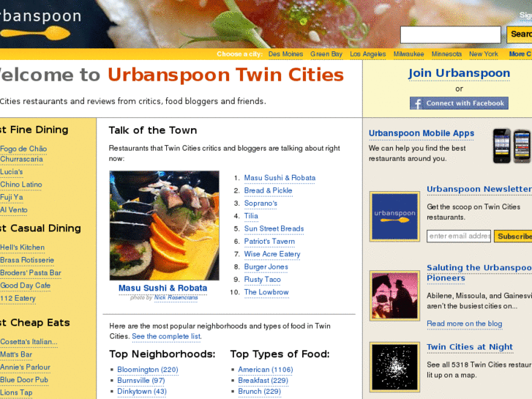The image size is (532, 399).
Task: Open the Matt's Bar link
Action: [16, 354]
